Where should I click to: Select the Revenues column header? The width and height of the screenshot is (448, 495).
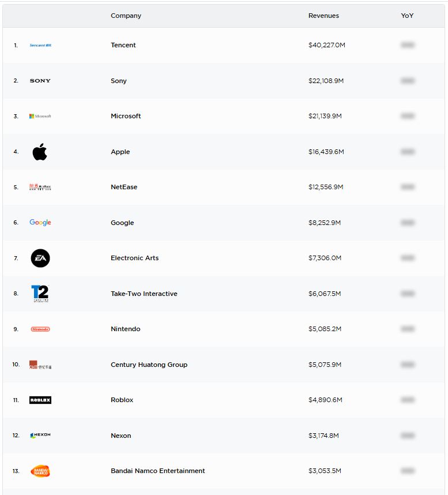click(x=323, y=16)
